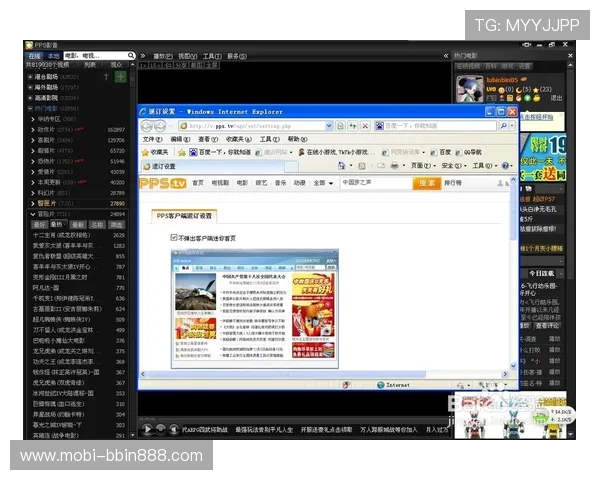Click the QQ导航 favorites bar link
This screenshot has height=480, width=600.
(x=469, y=152)
